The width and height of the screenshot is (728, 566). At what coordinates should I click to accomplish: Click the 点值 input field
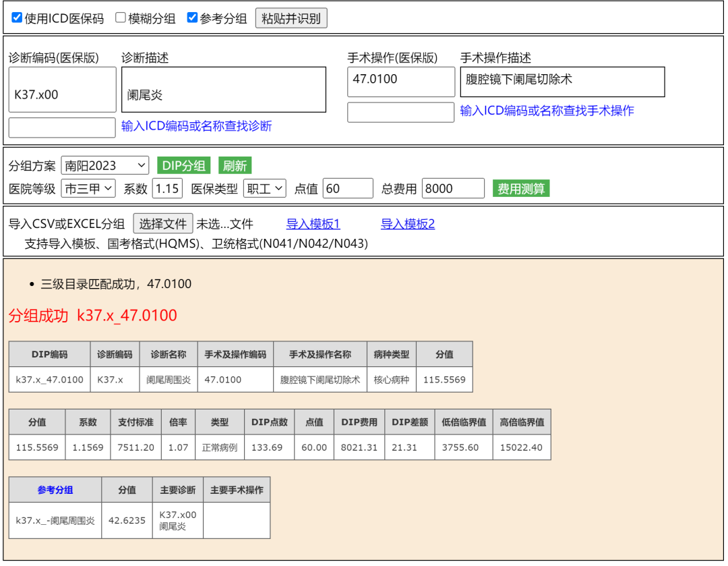click(348, 189)
